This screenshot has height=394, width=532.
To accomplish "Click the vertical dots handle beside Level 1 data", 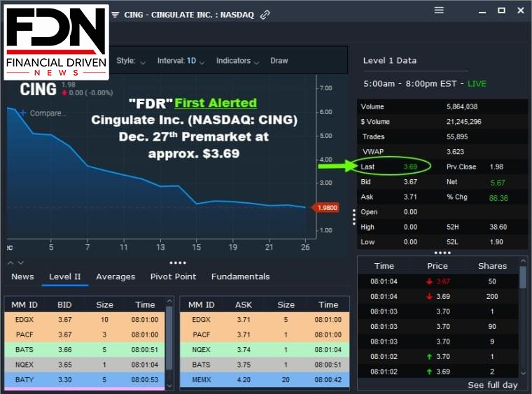I will click(x=354, y=217).
